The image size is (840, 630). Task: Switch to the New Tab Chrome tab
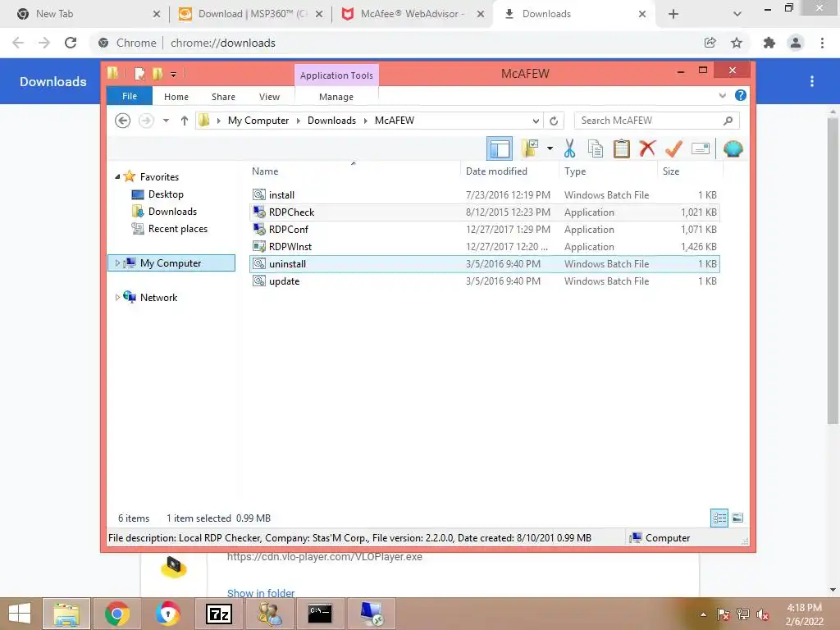(x=89, y=14)
